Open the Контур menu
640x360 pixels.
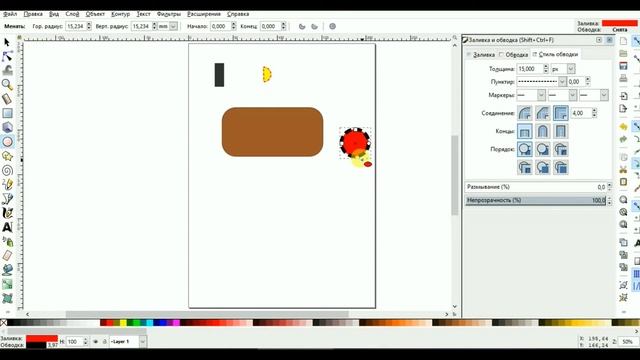[120, 14]
